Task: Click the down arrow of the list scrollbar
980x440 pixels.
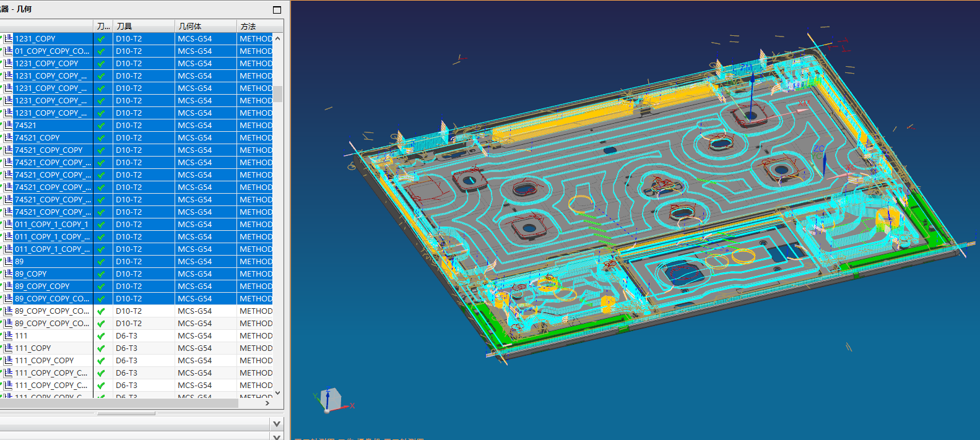Action: [x=278, y=392]
